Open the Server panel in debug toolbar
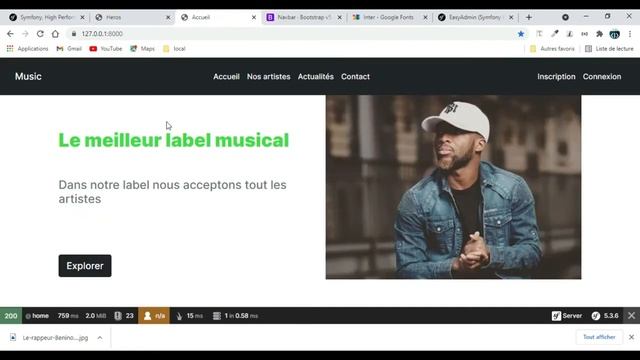The height and width of the screenshot is (360, 640). pos(567,316)
